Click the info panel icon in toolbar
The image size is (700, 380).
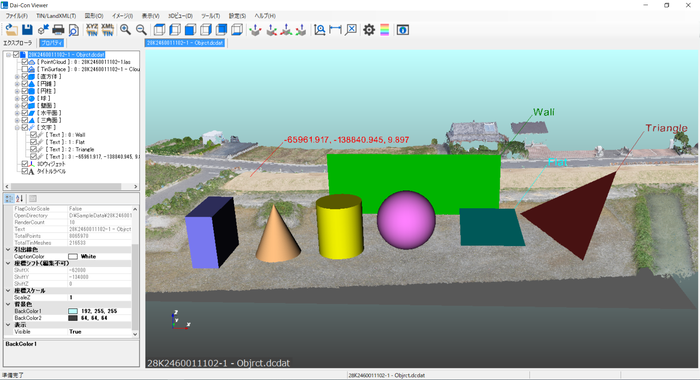coord(403,30)
